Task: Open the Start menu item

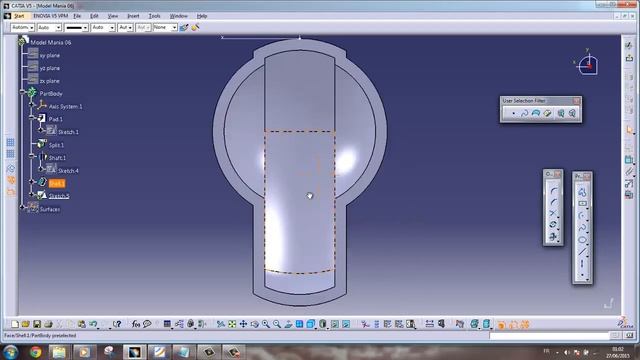Action: point(19,16)
